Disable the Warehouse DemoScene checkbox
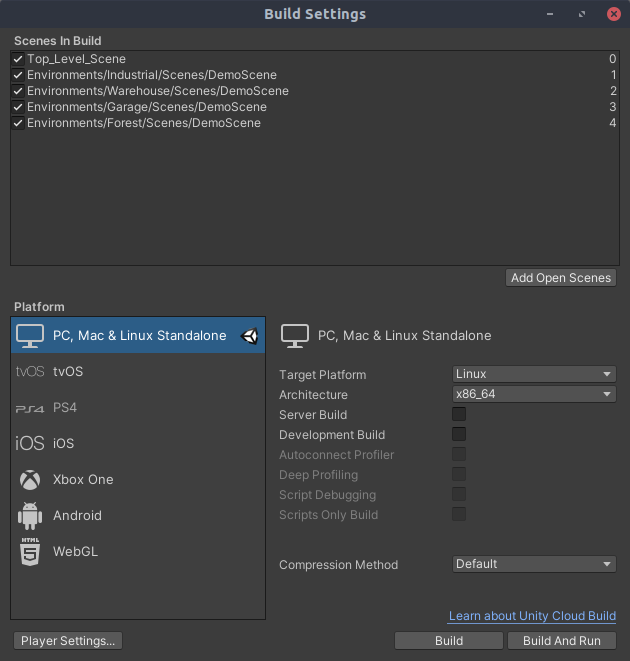The height and width of the screenshot is (661, 630). click(x=18, y=91)
